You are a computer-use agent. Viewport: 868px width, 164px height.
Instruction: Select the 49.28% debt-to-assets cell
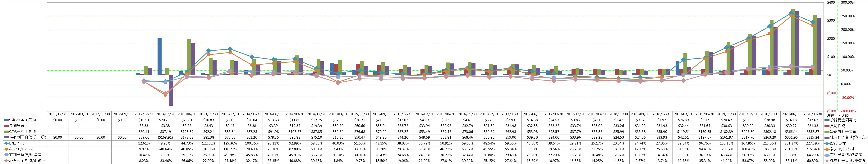(230, 155)
